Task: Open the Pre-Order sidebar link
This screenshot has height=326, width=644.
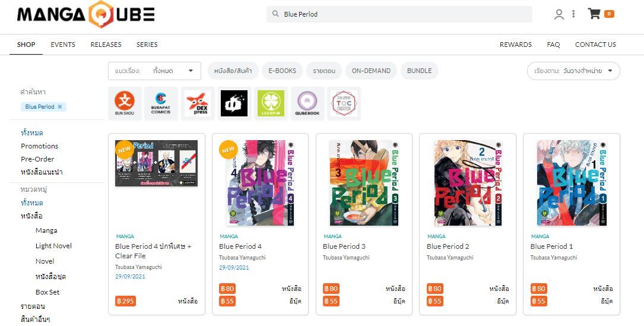Action: pos(37,159)
